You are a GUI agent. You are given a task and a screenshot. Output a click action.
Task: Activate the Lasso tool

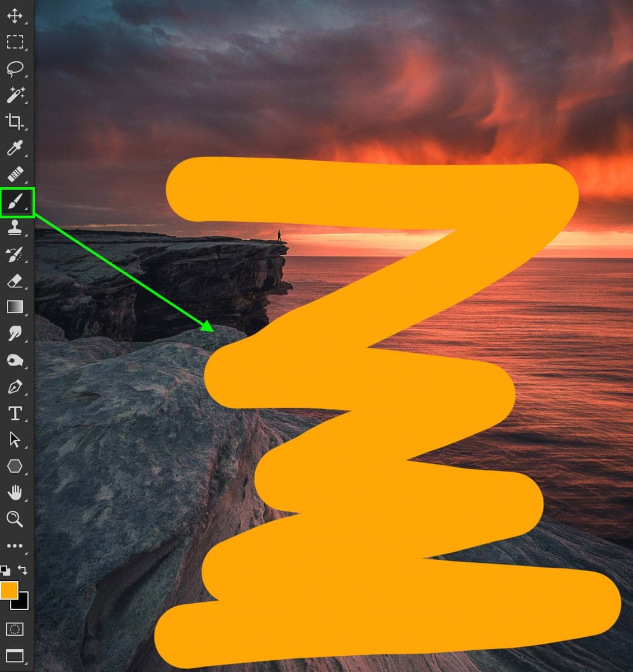15,68
